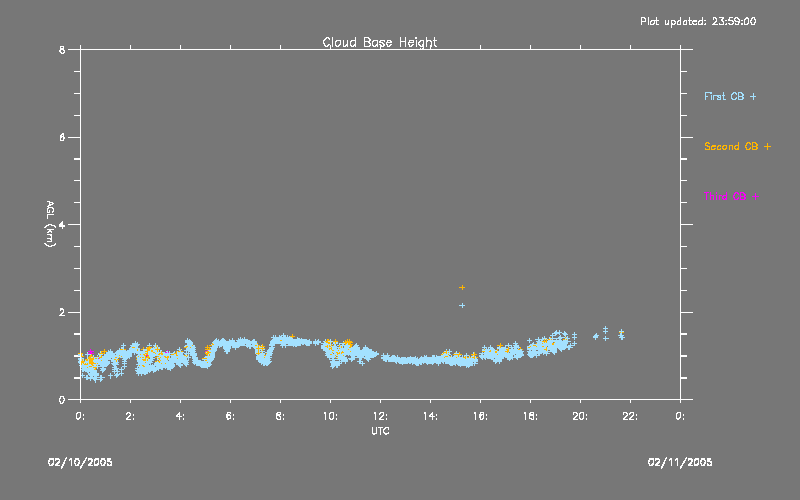Click the 'Plot updated: 23:59:00' timestamp
Screen dimensions: 800x500
(698, 21)
